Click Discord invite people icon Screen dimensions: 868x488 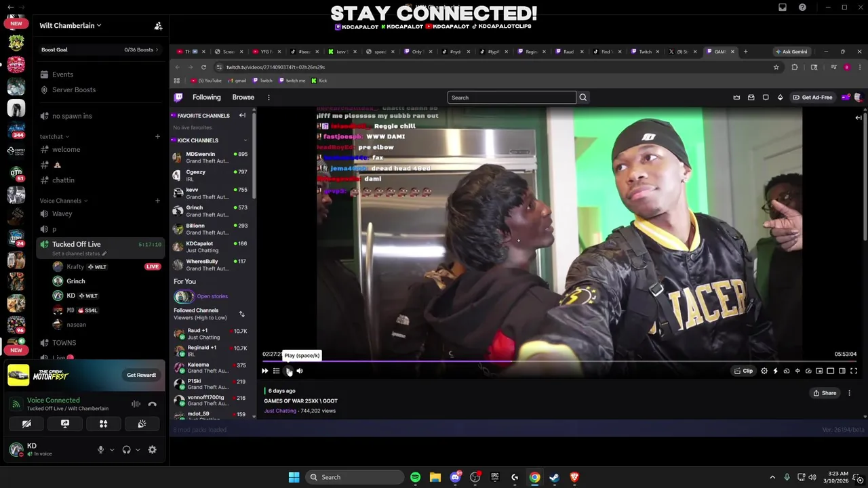coord(158,26)
